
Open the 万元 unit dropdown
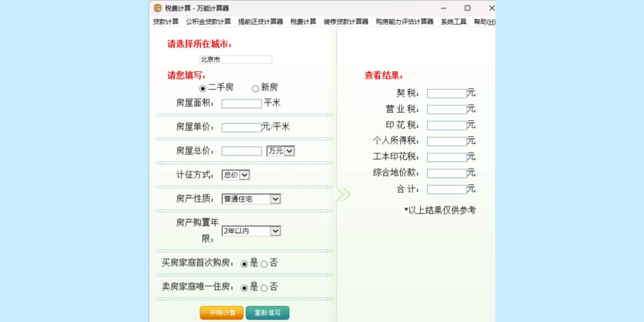click(281, 151)
